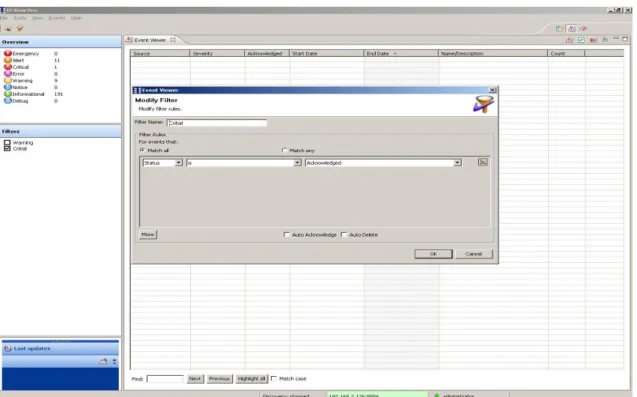The height and width of the screenshot is (397, 637).
Task: Minimize the Event Viewer view panel
Action: click(616, 39)
